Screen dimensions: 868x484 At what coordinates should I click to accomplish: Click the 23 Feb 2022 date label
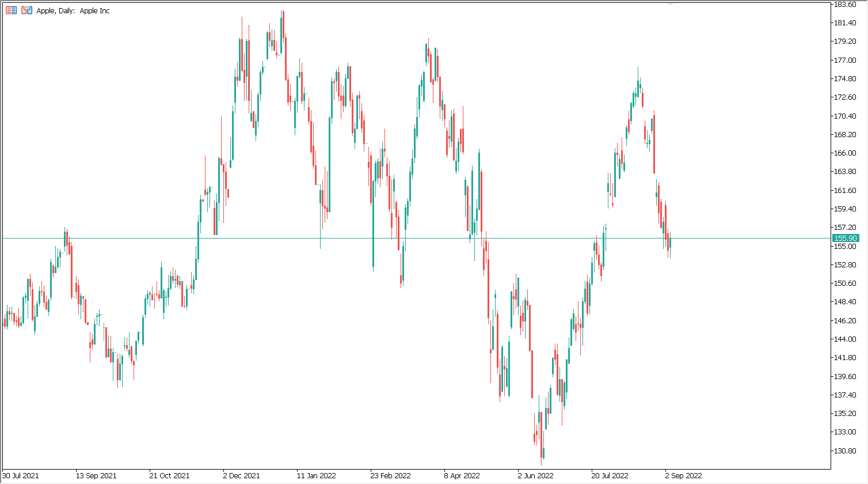point(391,476)
